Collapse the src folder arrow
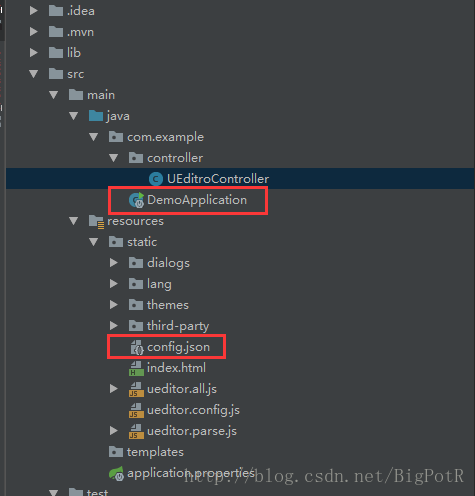Viewport: 475px width, 496px height. pos(33,74)
